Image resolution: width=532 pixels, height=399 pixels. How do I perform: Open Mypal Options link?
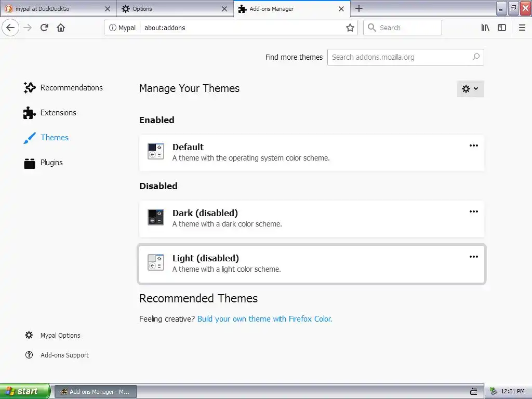point(52,335)
